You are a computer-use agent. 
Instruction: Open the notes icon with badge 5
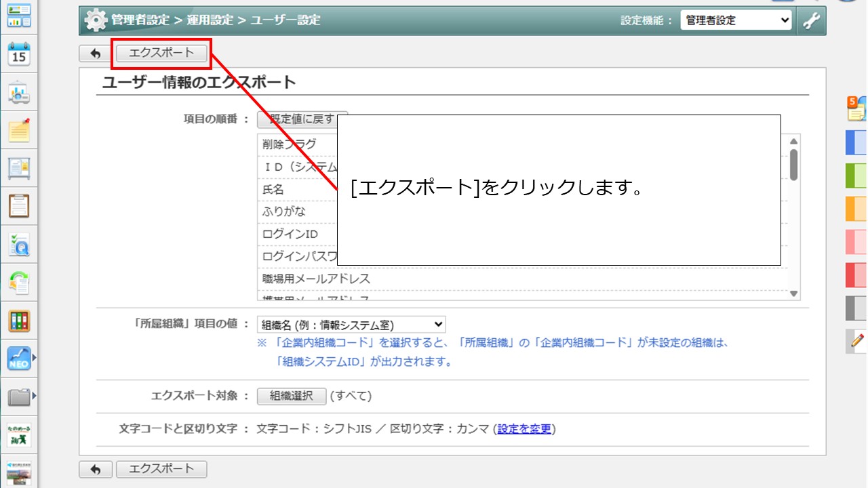pyautogui.click(x=856, y=108)
